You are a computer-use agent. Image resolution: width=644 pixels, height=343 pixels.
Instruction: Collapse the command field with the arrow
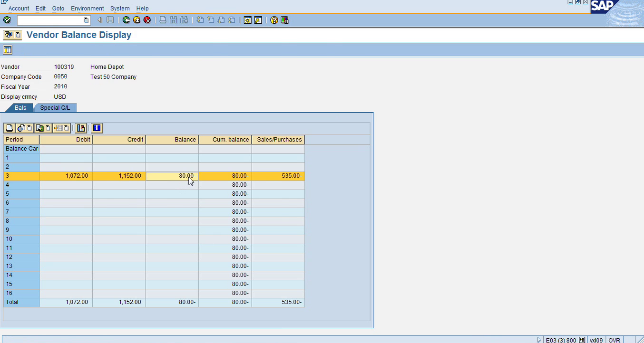click(x=99, y=20)
